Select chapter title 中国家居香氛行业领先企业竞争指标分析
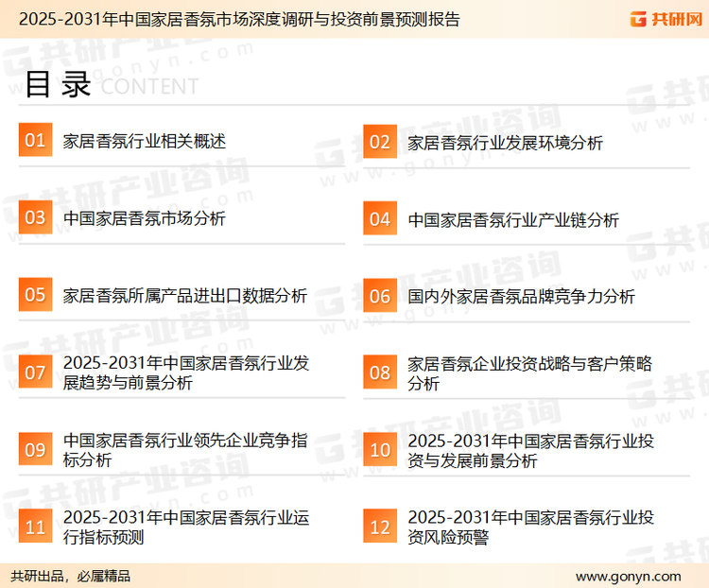Screen dimensions: 709x588 click(185, 450)
